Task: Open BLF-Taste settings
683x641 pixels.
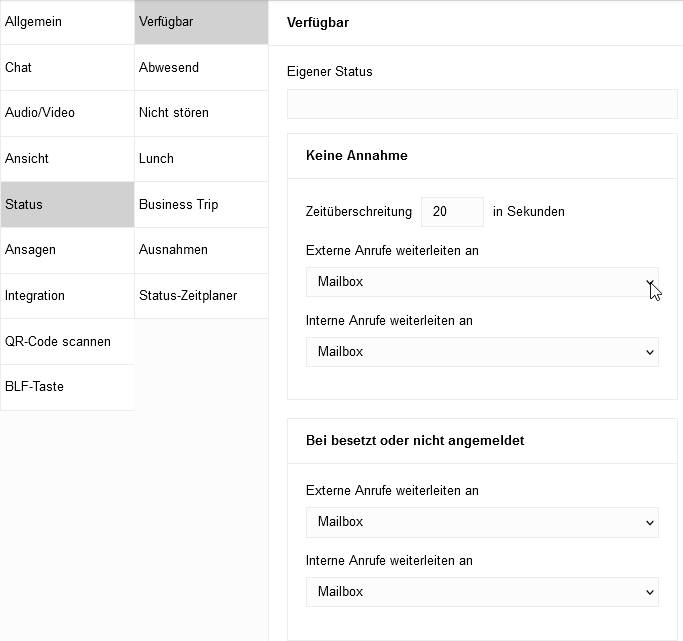Action: pos(67,387)
